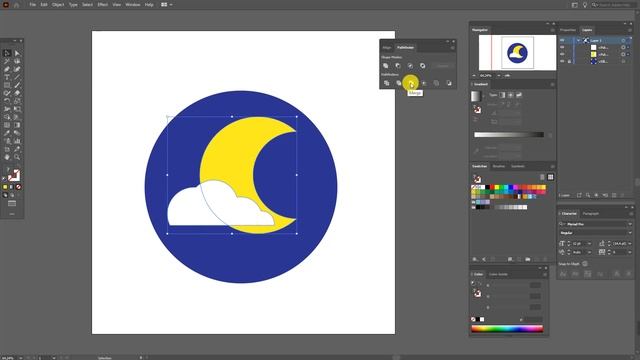The height and width of the screenshot is (360, 640).
Task: Switch Swatches panel to list view
Action: click(542, 177)
